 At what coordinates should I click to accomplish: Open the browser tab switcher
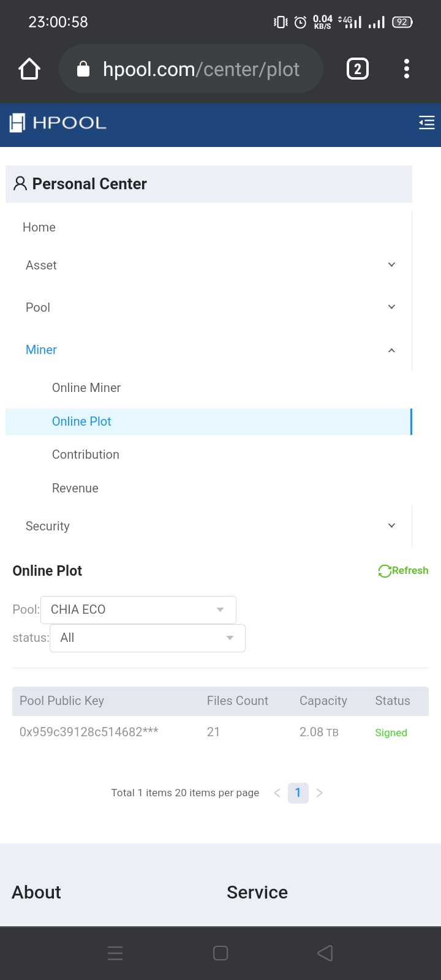[357, 69]
